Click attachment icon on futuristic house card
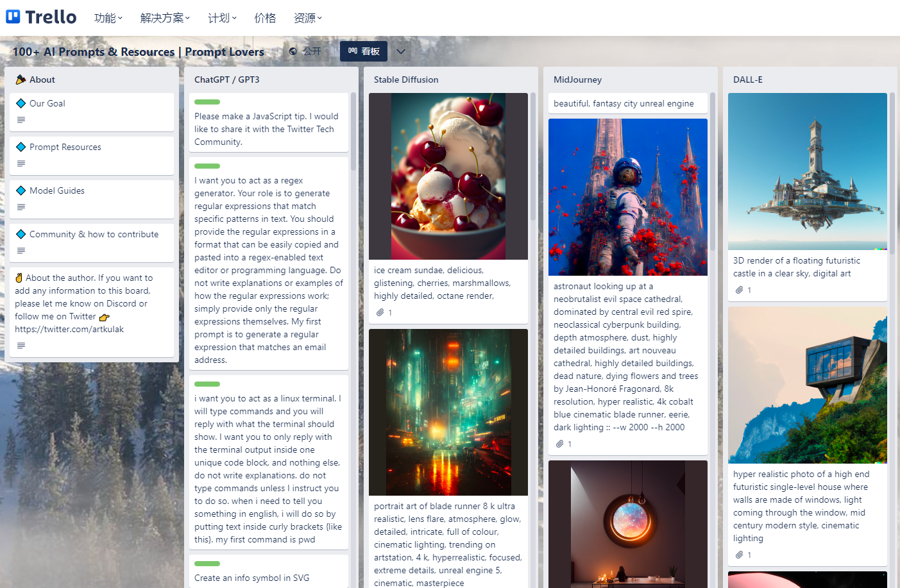Image resolution: width=900 pixels, height=588 pixels. [x=740, y=555]
